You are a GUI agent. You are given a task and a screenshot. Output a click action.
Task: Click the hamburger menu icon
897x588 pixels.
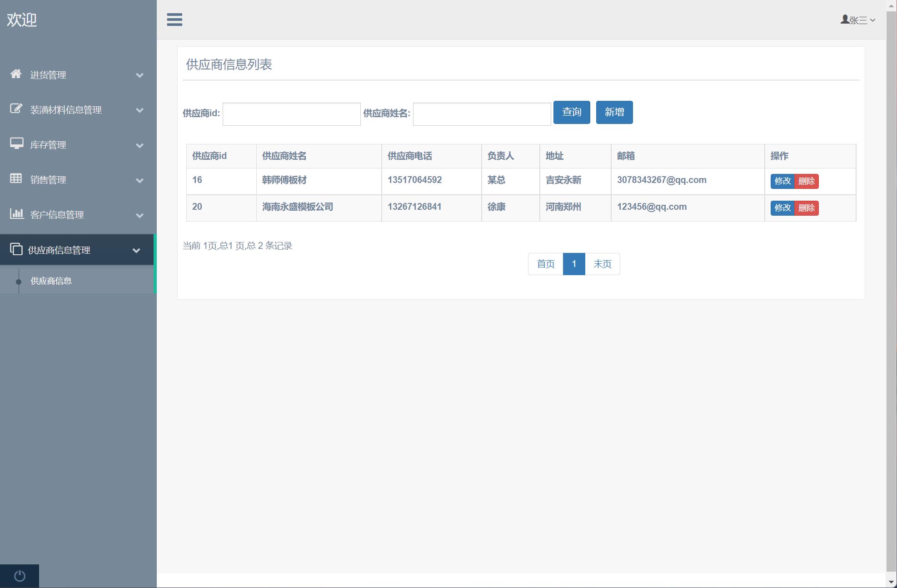click(174, 20)
